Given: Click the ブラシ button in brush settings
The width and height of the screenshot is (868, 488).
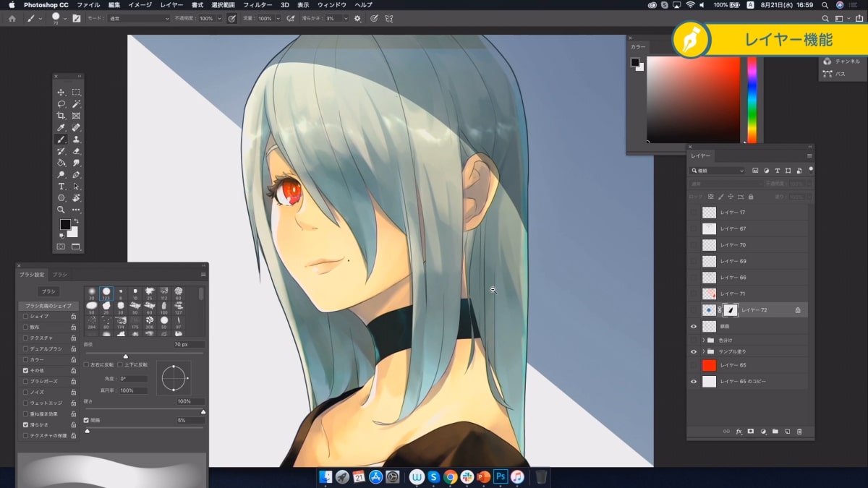Looking at the screenshot, I should pyautogui.click(x=48, y=291).
